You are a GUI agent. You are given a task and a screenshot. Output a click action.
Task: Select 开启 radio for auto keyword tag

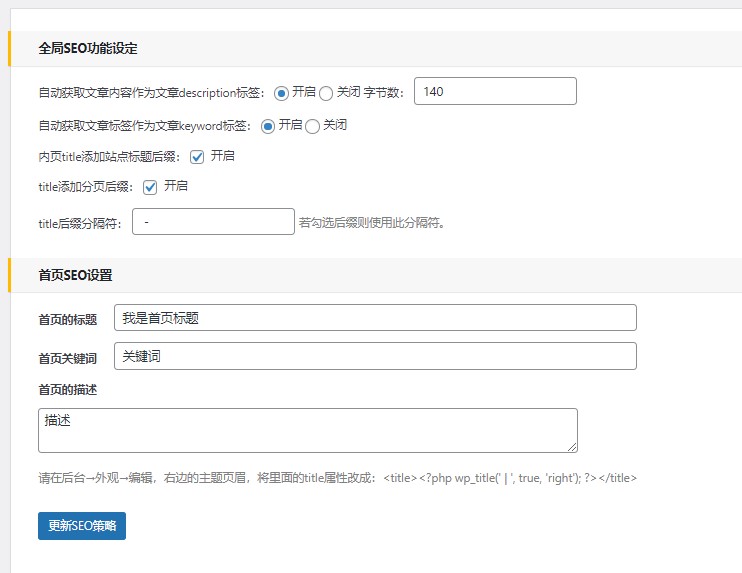(x=268, y=126)
